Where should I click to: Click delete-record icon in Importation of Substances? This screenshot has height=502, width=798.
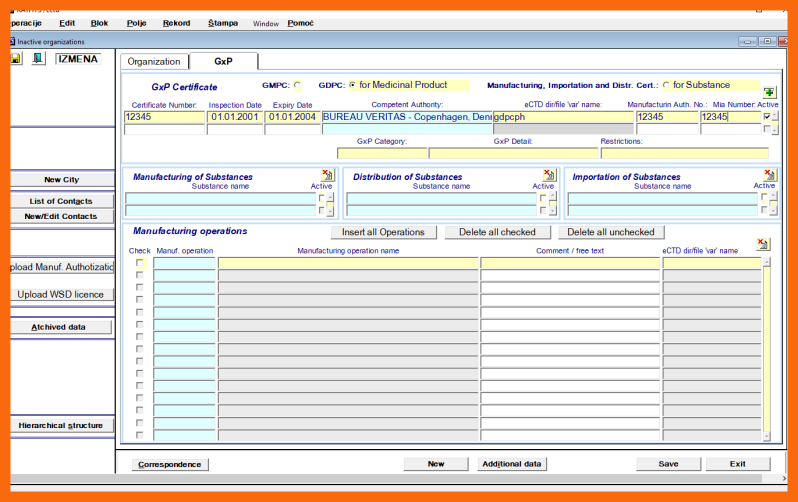point(769,175)
